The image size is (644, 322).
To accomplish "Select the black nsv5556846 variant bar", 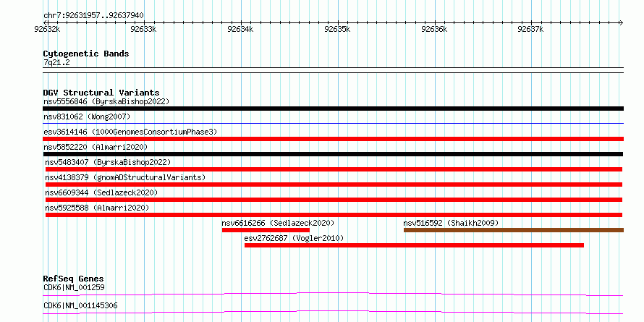I will tap(333, 109).
